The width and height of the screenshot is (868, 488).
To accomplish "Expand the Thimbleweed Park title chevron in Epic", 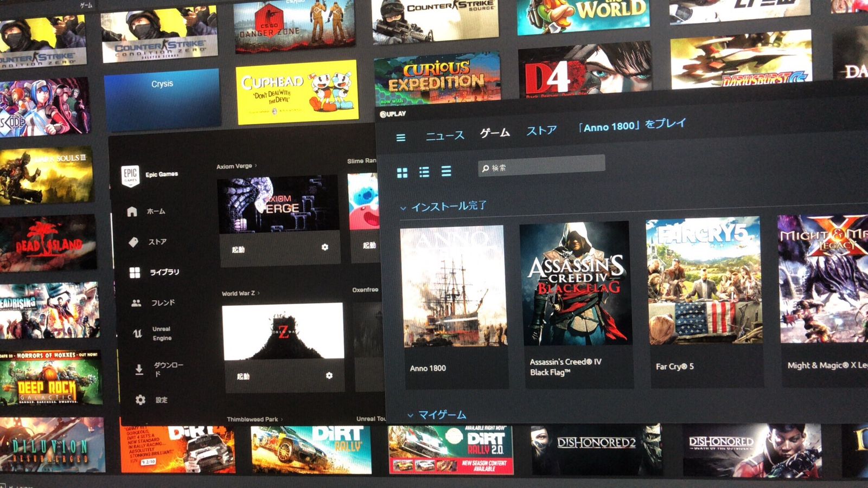I will coord(282,419).
